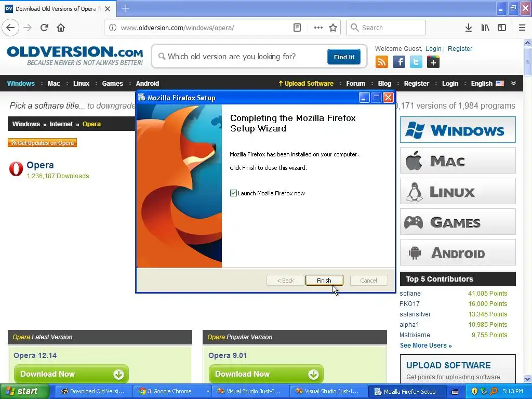This screenshot has width=532, height=399.
Task: Open contributor PKO17 in Top 5 Contributors
Action: pos(409,303)
